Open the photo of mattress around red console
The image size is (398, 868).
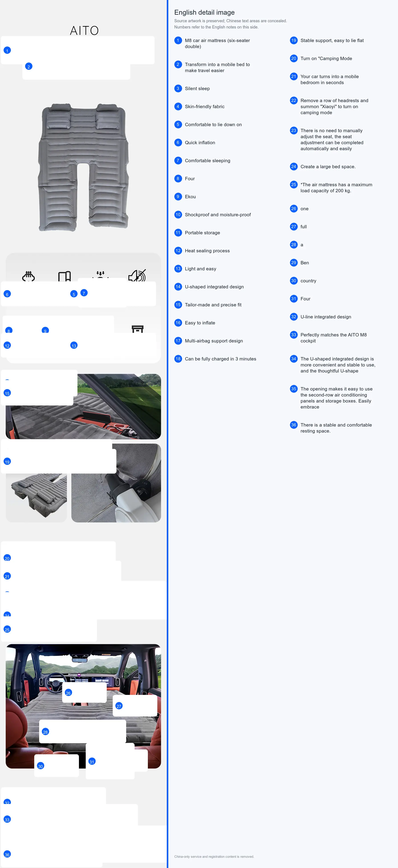click(83, 406)
